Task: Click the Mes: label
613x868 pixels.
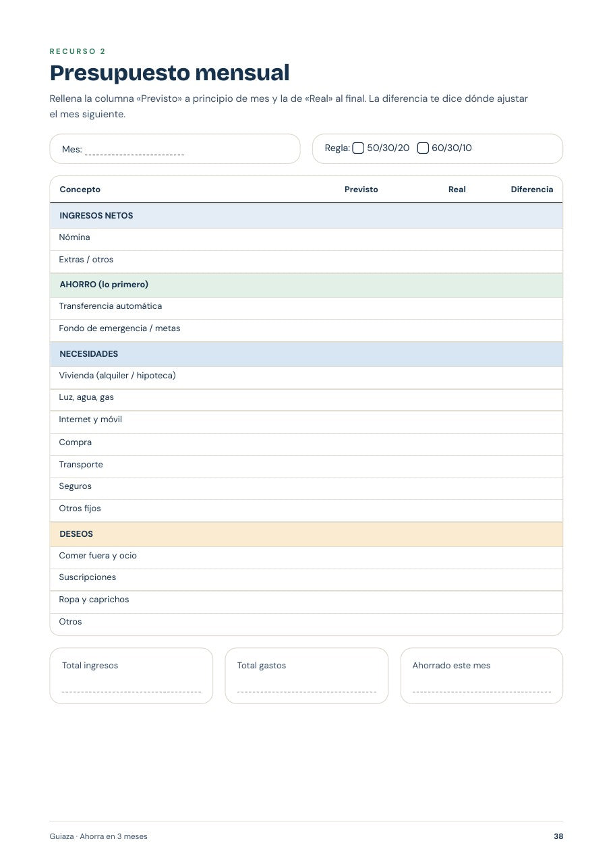Action: pos(72,150)
